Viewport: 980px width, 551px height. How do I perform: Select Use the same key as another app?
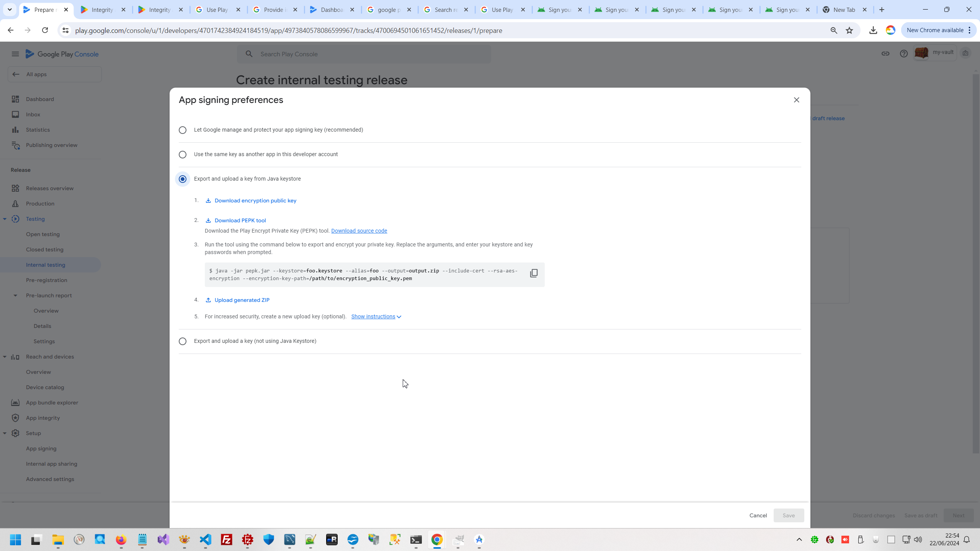183,155
